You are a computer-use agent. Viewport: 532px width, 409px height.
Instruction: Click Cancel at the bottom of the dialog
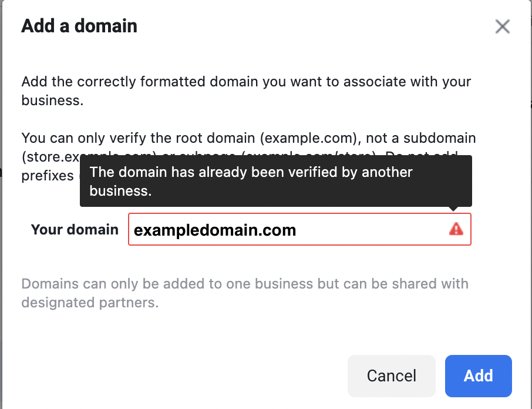[391, 376]
